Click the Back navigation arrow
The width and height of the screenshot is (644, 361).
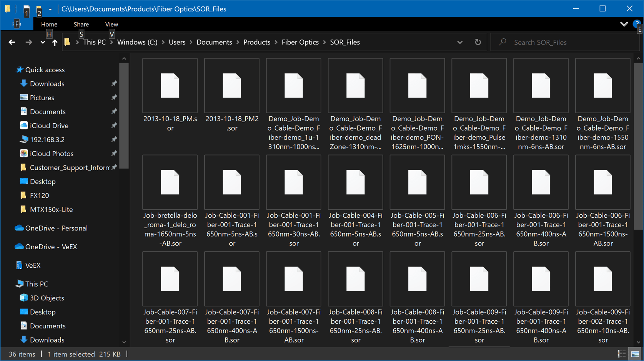click(x=12, y=42)
